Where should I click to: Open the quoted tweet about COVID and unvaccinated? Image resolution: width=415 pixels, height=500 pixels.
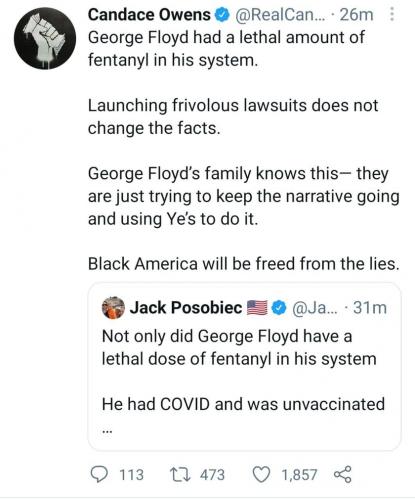point(244,367)
